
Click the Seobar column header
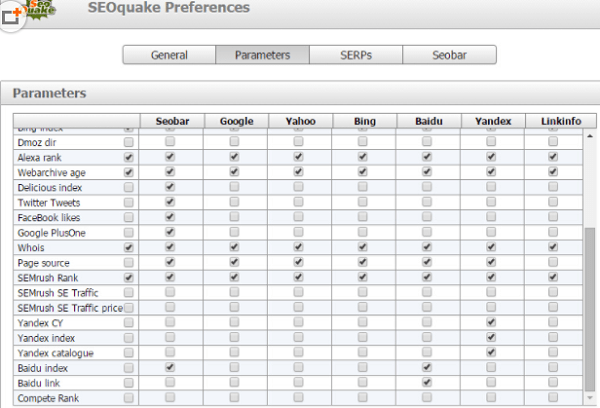(x=172, y=121)
